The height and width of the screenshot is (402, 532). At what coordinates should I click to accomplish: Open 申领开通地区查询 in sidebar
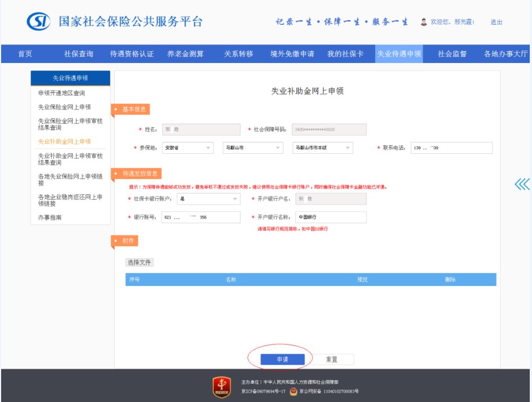[x=61, y=93]
